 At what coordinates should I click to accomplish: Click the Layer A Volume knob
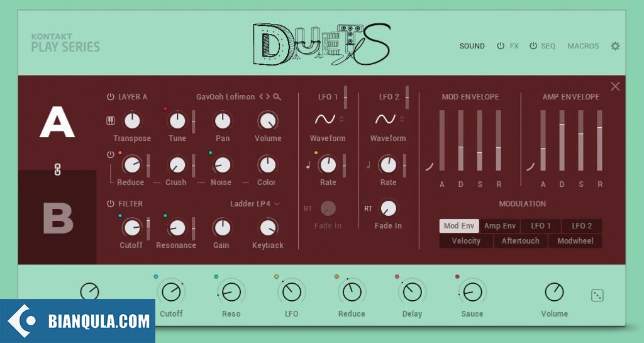coord(268,121)
